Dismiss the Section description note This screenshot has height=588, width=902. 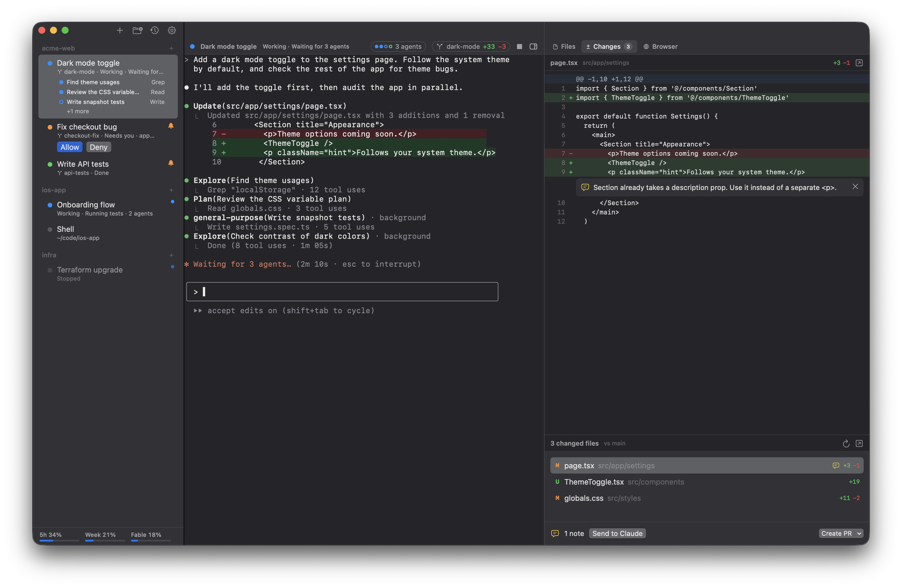856,187
